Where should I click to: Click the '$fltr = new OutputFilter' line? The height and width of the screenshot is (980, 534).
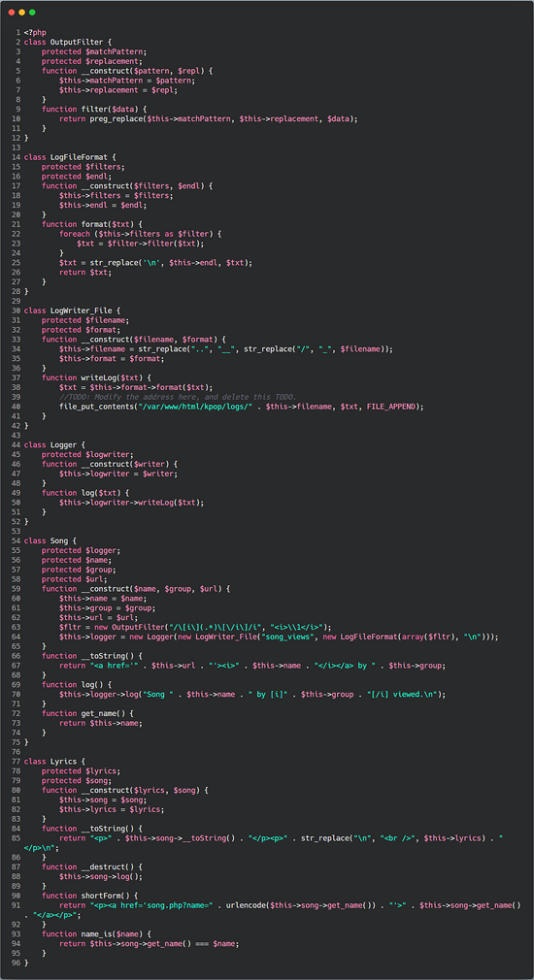click(195, 628)
